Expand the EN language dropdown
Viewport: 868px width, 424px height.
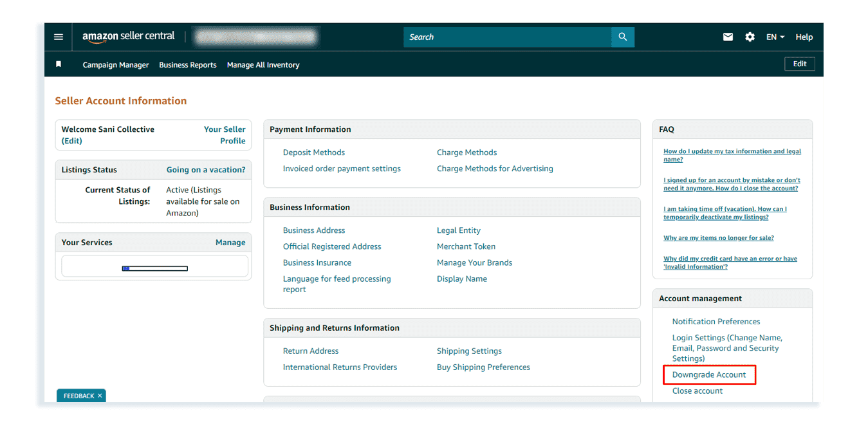[775, 37]
